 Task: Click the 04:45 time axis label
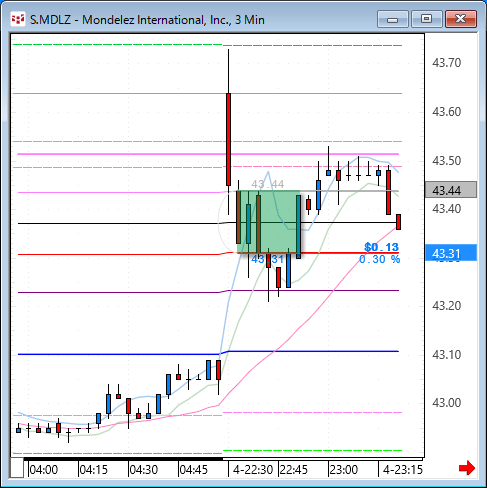point(194,470)
